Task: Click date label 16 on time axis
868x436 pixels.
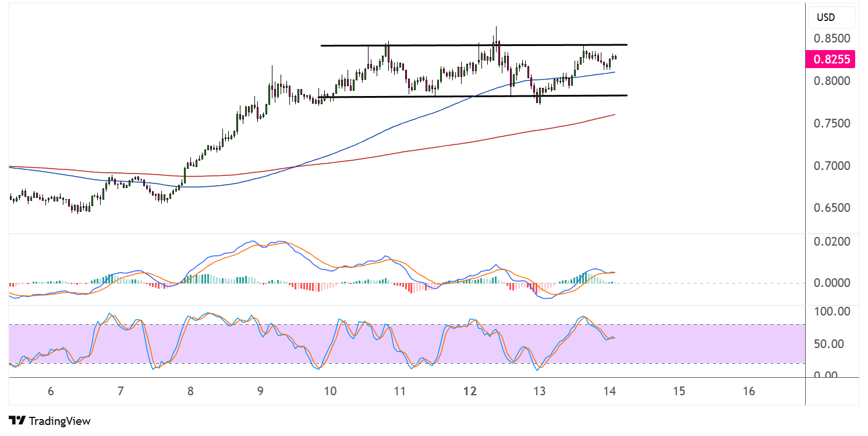Action: 749,391
